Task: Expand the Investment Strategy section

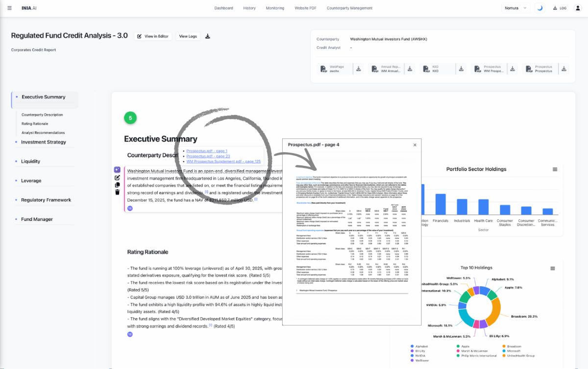Action: click(x=43, y=142)
